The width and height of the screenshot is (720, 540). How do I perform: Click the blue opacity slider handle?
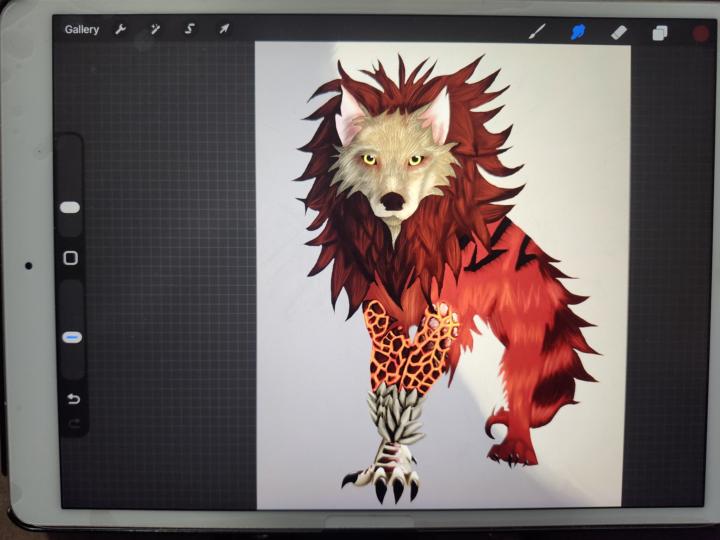pos(70,338)
